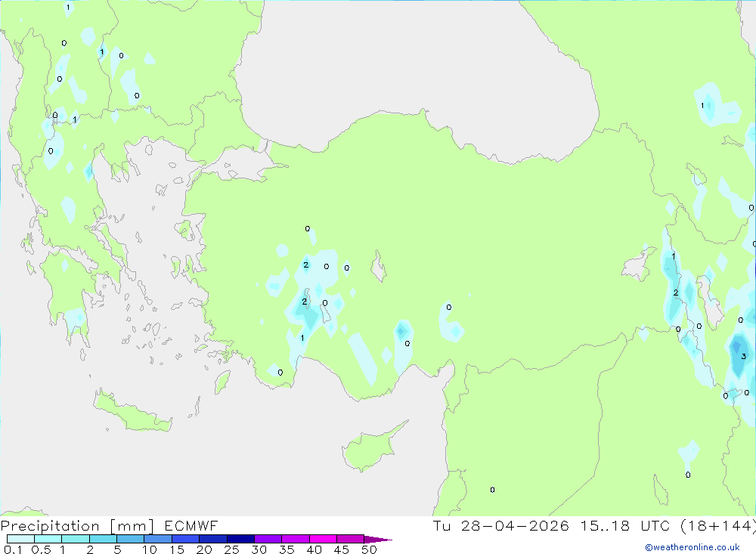Click the legend label "50"
756x554 pixels.
369,549
